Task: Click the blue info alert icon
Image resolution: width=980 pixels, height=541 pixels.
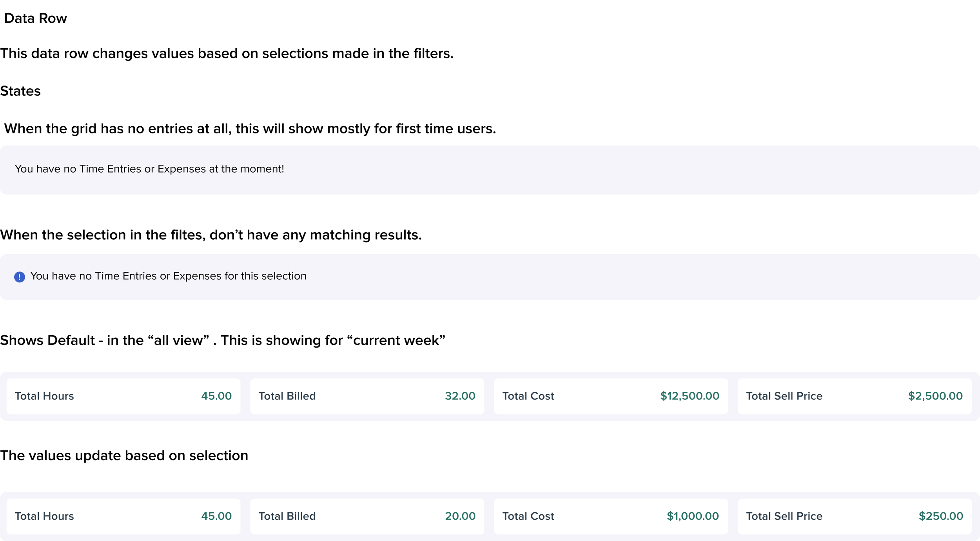Action: 20,277
